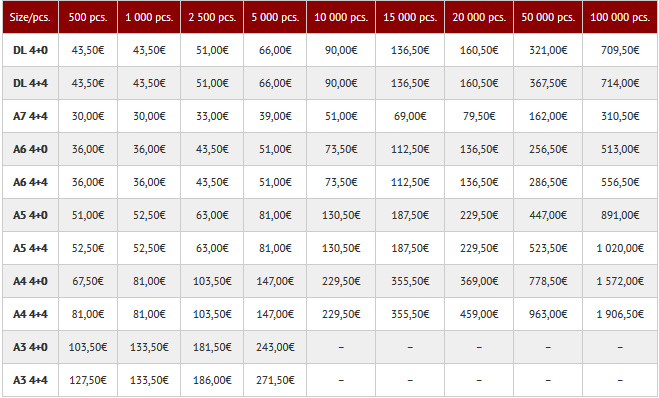Viewport: 659px width, 398px height.
Task: Select the 2 500 pcs. column header
Action: coord(212,17)
